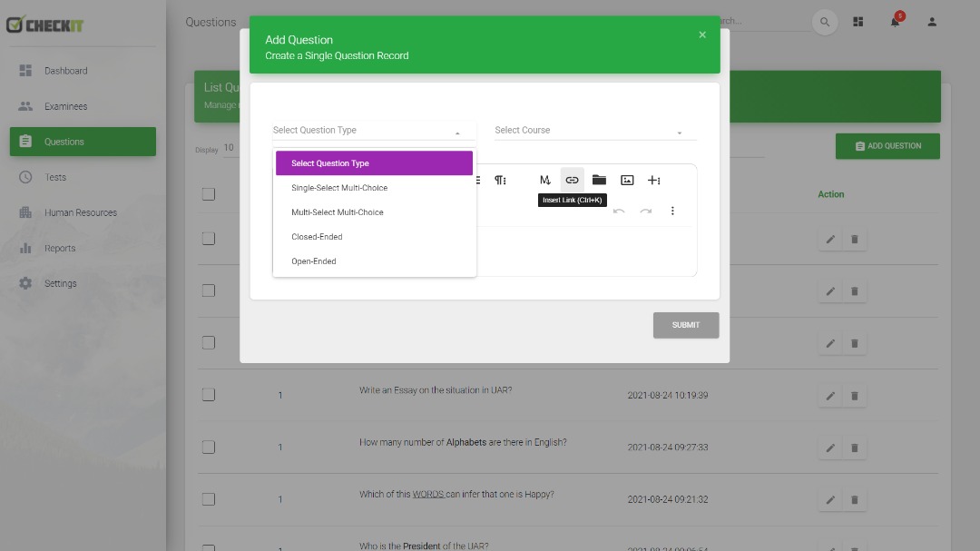Viewport: 980px width, 551px height.
Task: Choose Multi-Select Multi-Choice option
Action: point(374,212)
